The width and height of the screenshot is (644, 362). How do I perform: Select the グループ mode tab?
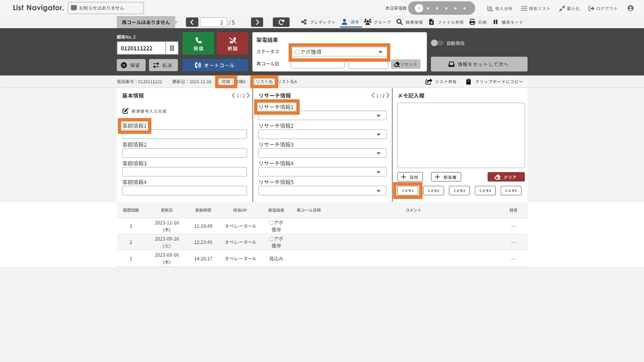coord(378,22)
